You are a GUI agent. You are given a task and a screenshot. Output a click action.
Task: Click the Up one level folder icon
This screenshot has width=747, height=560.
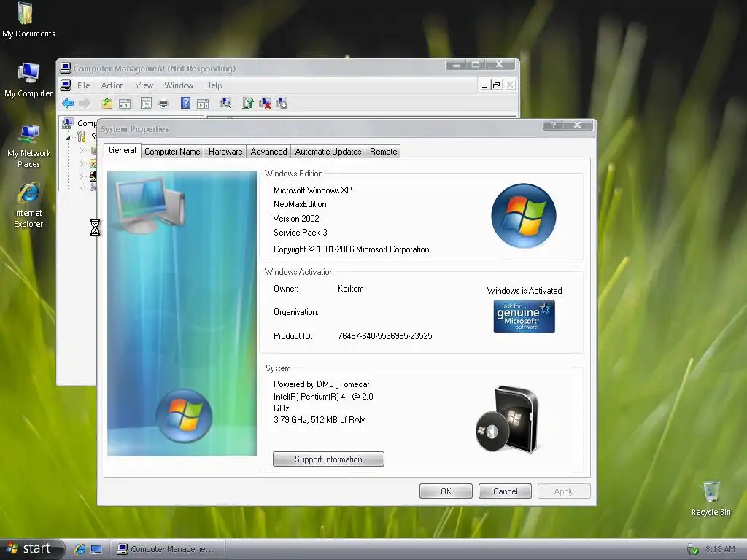(107, 103)
